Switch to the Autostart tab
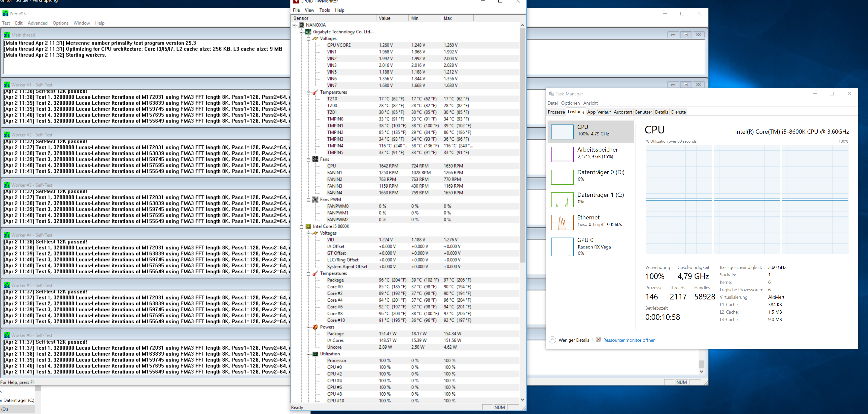 tap(623, 112)
